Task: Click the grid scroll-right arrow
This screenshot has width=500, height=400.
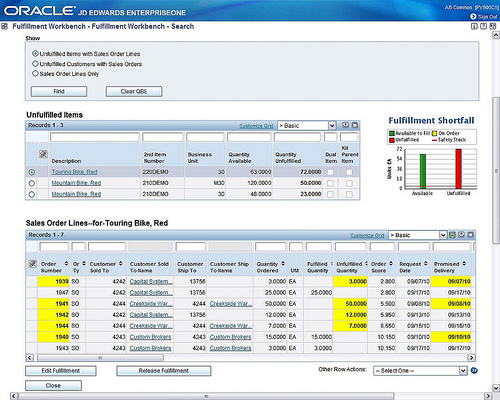Action: [x=471, y=358]
